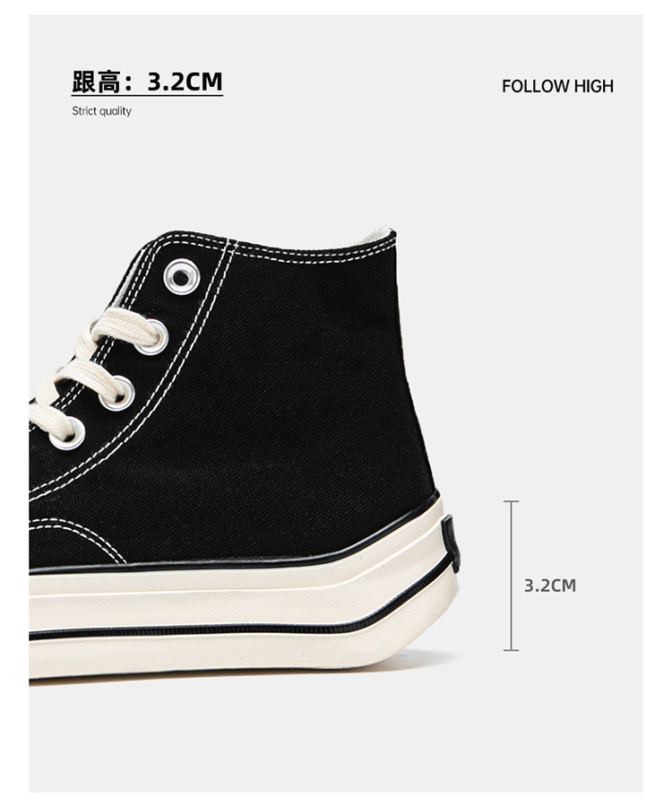Click the black heel patch on the sole
This screenshot has width=672, height=807.
pos(451,543)
